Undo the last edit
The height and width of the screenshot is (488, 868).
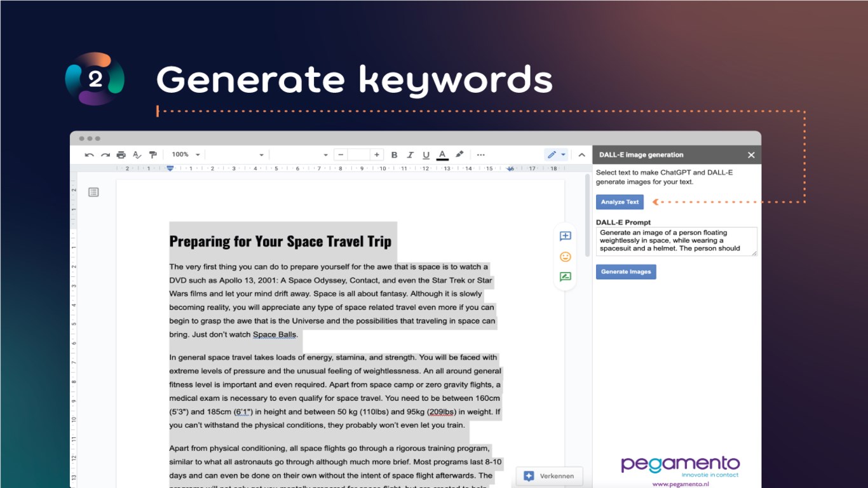coord(89,155)
